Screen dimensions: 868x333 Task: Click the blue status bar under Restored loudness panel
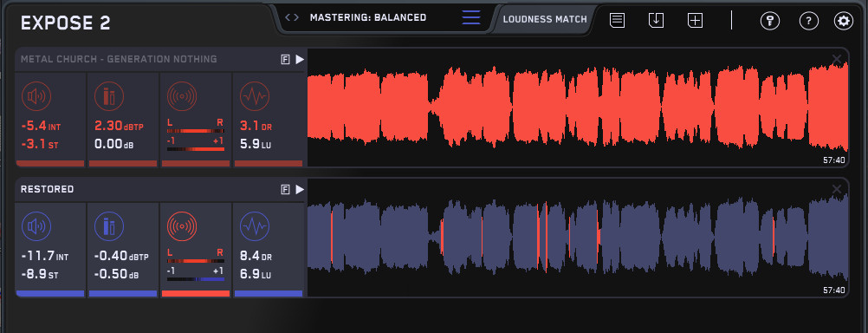(x=50, y=294)
